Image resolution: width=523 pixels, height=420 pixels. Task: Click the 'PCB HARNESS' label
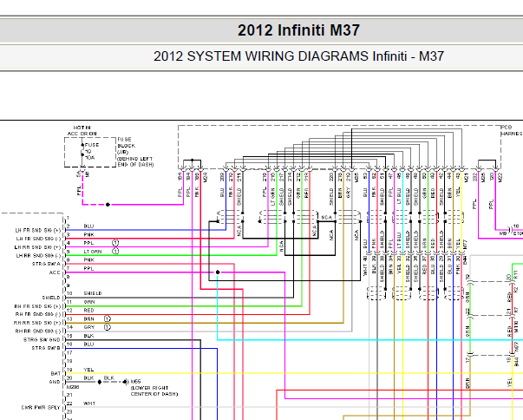(512, 130)
